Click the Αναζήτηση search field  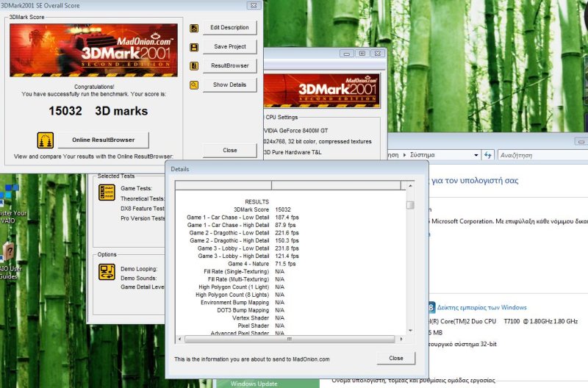543,155
